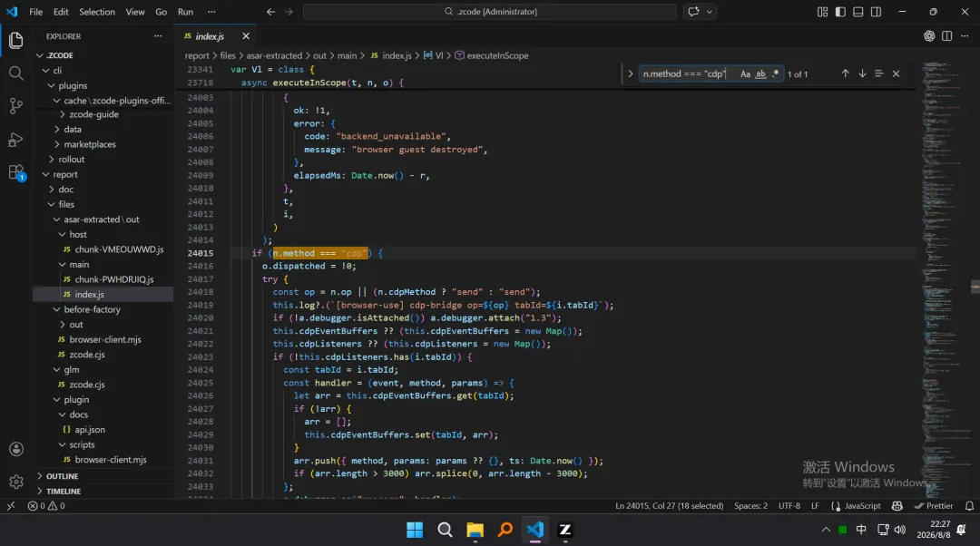Open the Run and Debug view
Viewport: 980px width, 546px height.
(x=16, y=140)
